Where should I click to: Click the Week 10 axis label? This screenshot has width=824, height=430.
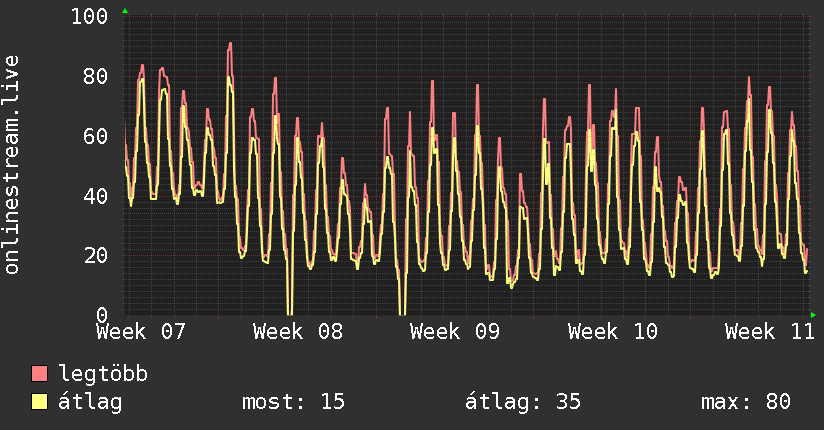click(613, 332)
